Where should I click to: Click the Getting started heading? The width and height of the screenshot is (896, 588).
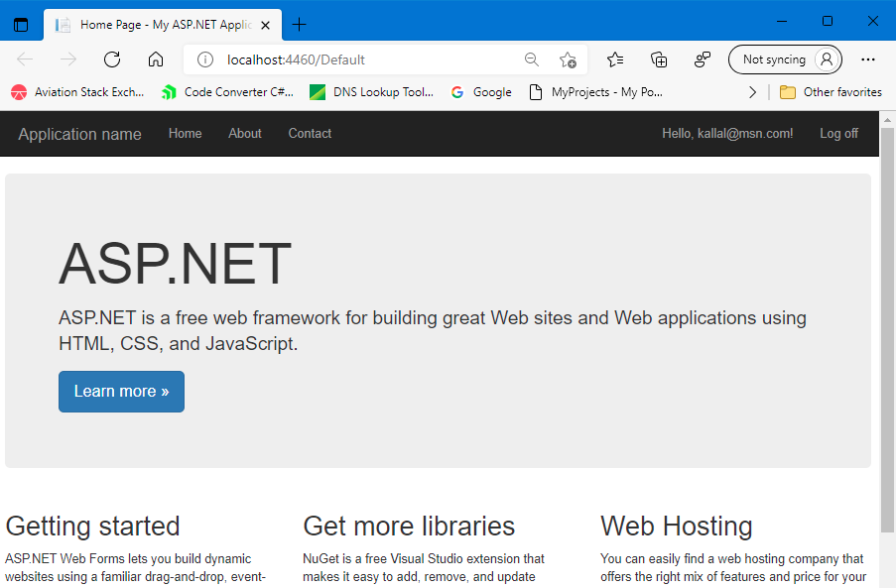click(x=92, y=527)
